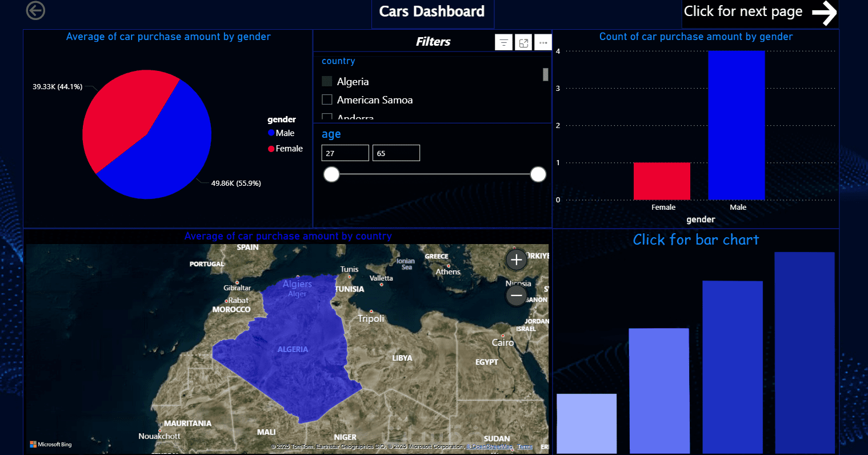This screenshot has height=455, width=868.
Task: Open more options ellipsis on Filters visual
Action: [543, 43]
